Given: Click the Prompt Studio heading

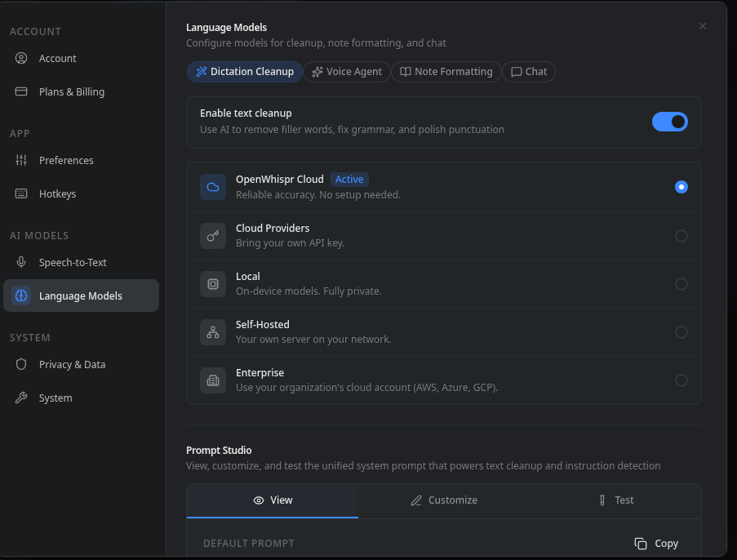Looking at the screenshot, I should tap(219, 450).
